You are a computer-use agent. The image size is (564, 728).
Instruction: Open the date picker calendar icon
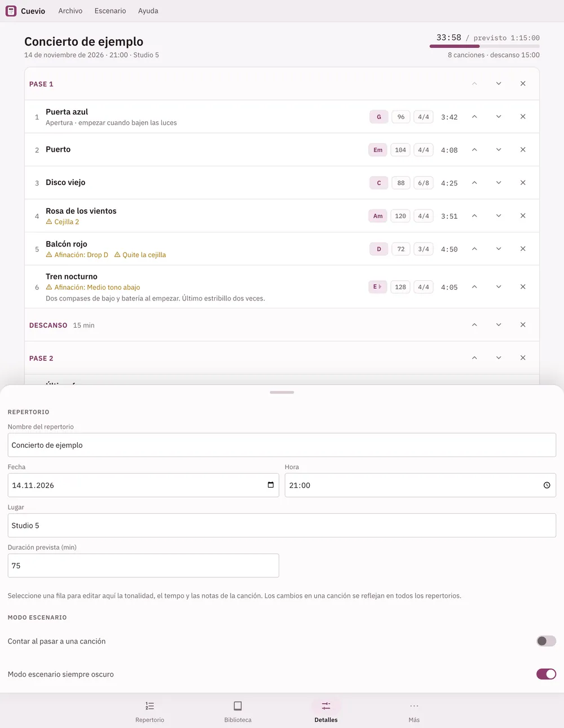[271, 485]
